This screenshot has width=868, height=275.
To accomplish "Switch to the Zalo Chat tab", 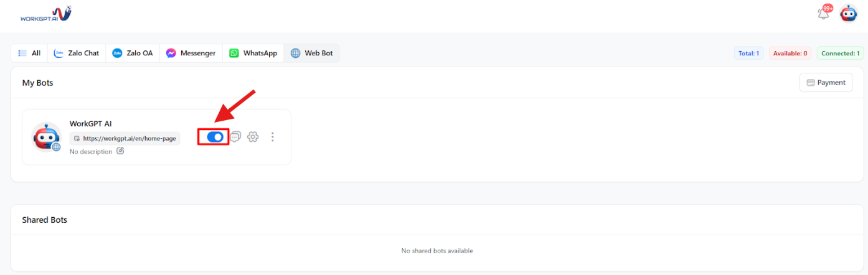I will click(77, 54).
